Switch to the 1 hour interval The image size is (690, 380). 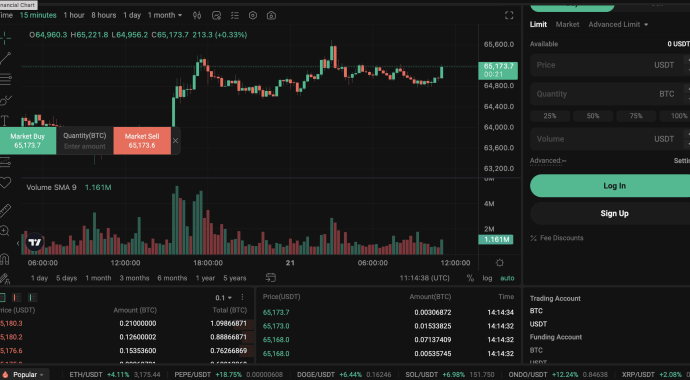pyautogui.click(x=74, y=15)
